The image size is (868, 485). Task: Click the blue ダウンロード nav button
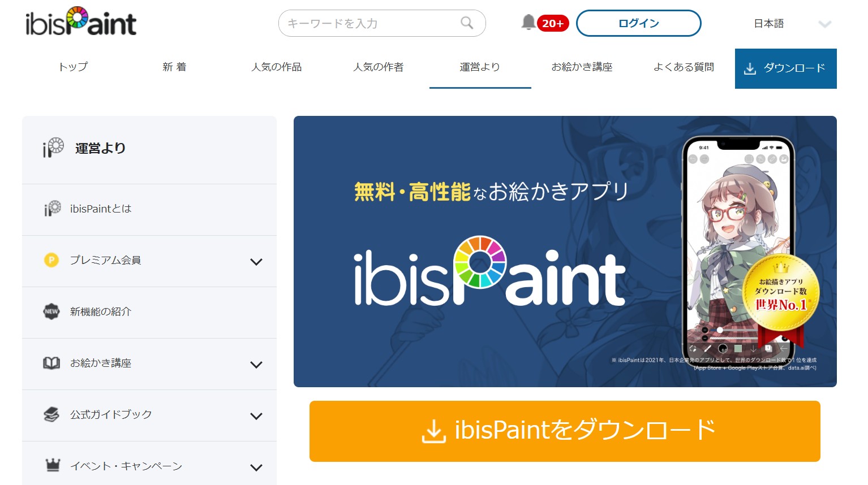tap(785, 68)
